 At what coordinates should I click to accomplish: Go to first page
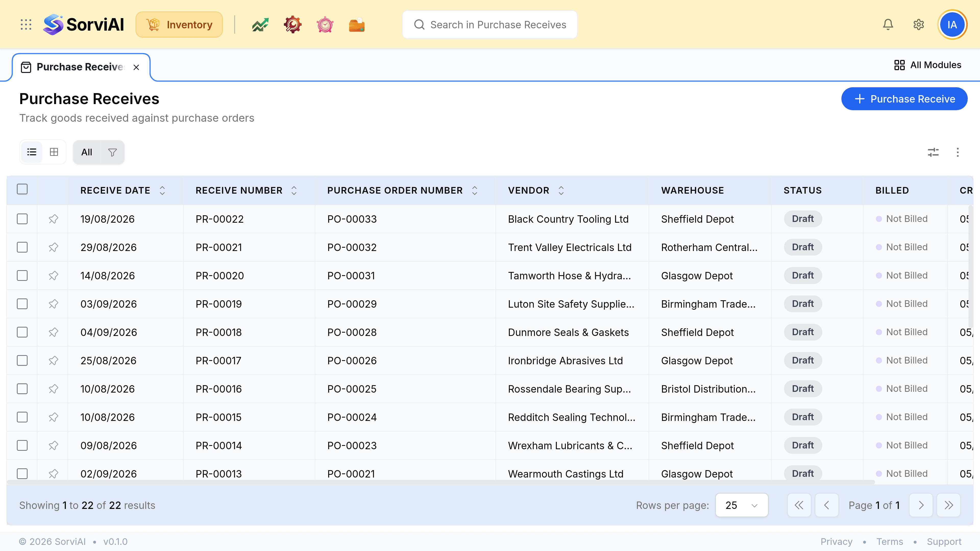(799, 505)
